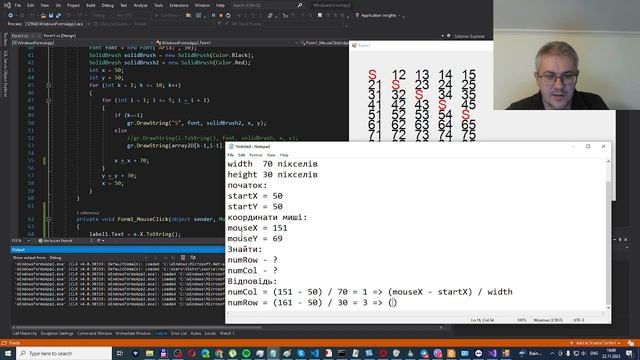Expand the member dropdown Form1_MouseClick

point(324,43)
